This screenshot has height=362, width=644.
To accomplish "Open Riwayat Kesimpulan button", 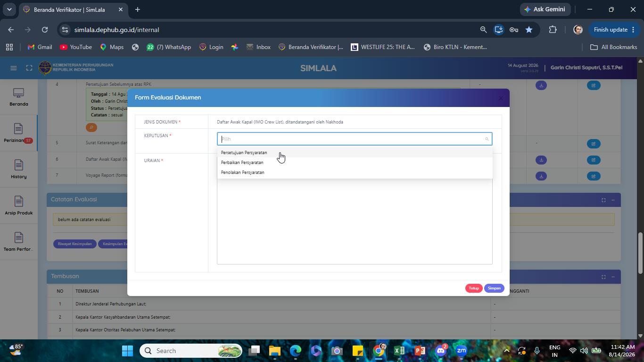I will [x=75, y=244].
